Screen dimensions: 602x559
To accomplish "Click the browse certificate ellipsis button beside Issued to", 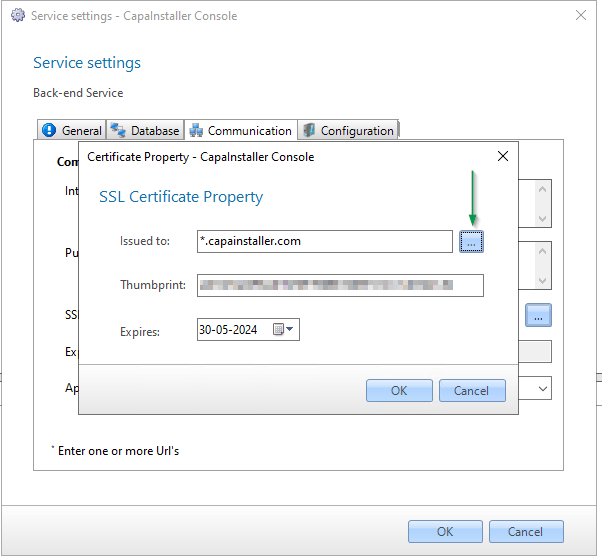I will click(471, 242).
